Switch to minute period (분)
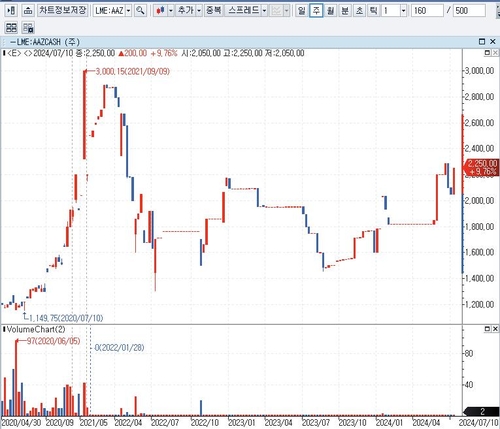 click(x=345, y=11)
